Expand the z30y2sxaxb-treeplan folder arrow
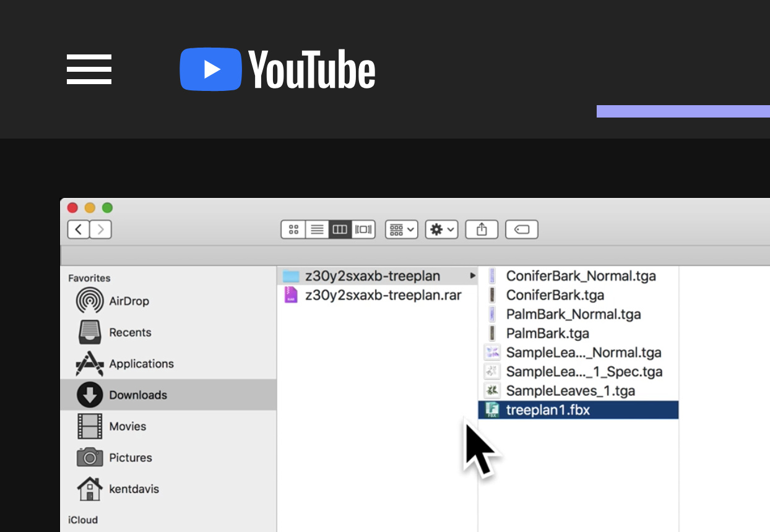Viewport: 770px width, 532px height. (473, 275)
